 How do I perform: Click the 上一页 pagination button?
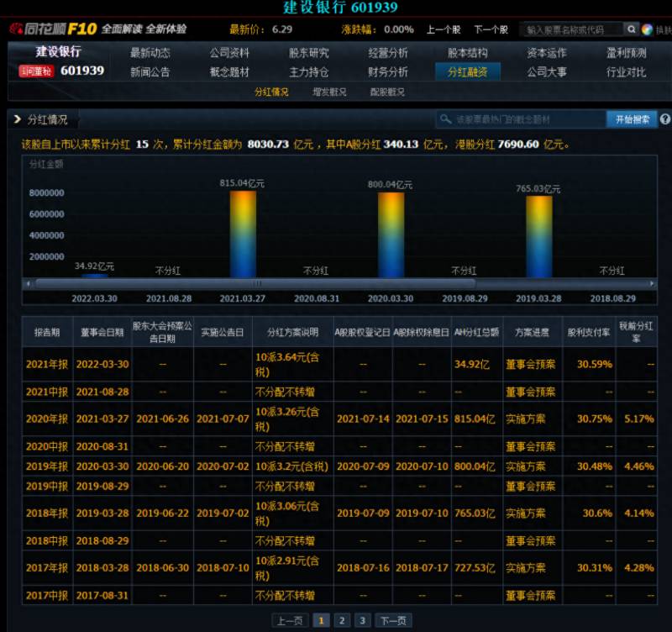pos(290,620)
